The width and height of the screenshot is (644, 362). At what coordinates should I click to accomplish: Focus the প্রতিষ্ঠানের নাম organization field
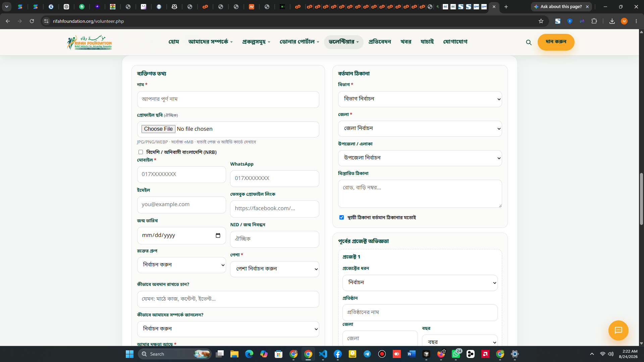coord(420,313)
